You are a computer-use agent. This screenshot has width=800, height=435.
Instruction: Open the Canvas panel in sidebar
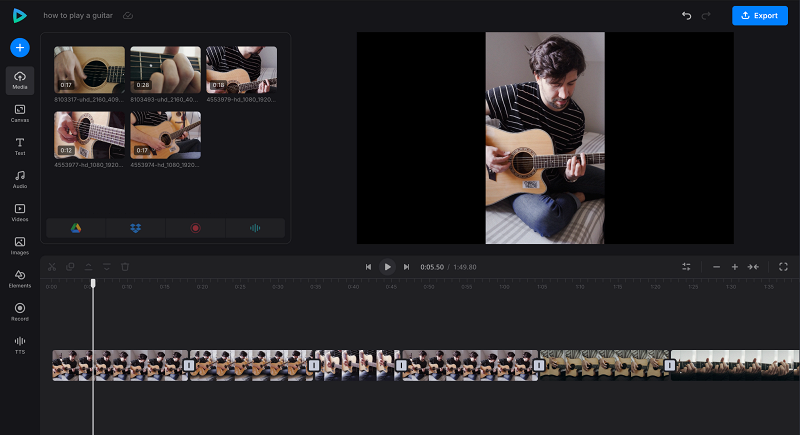click(x=20, y=113)
